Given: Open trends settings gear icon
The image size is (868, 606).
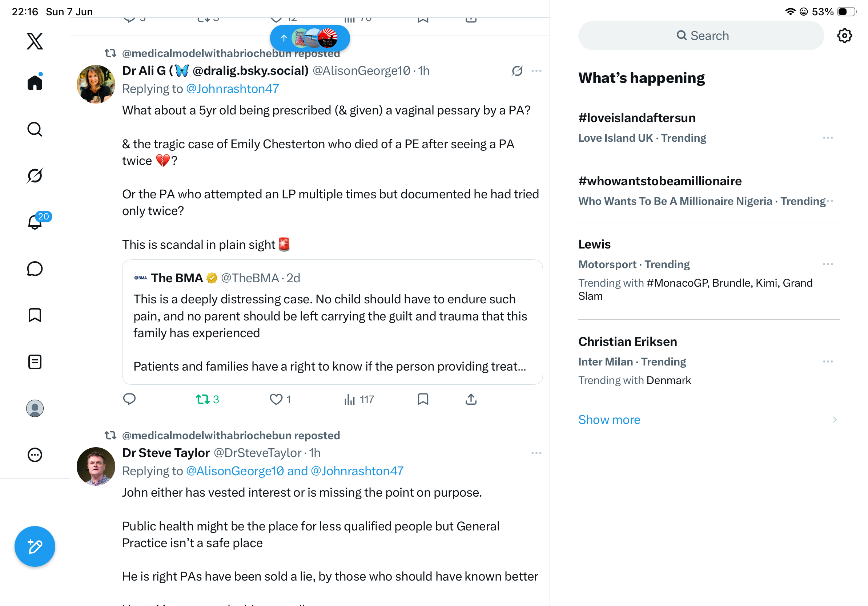Looking at the screenshot, I should click(x=844, y=36).
